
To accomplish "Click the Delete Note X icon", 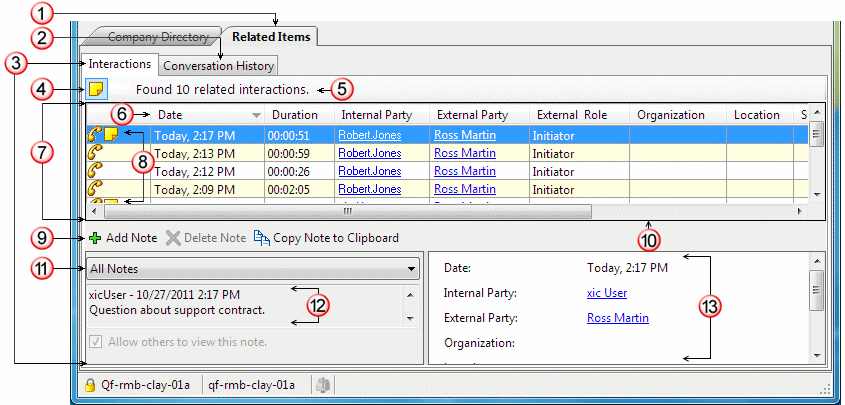I will click(173, 238).
